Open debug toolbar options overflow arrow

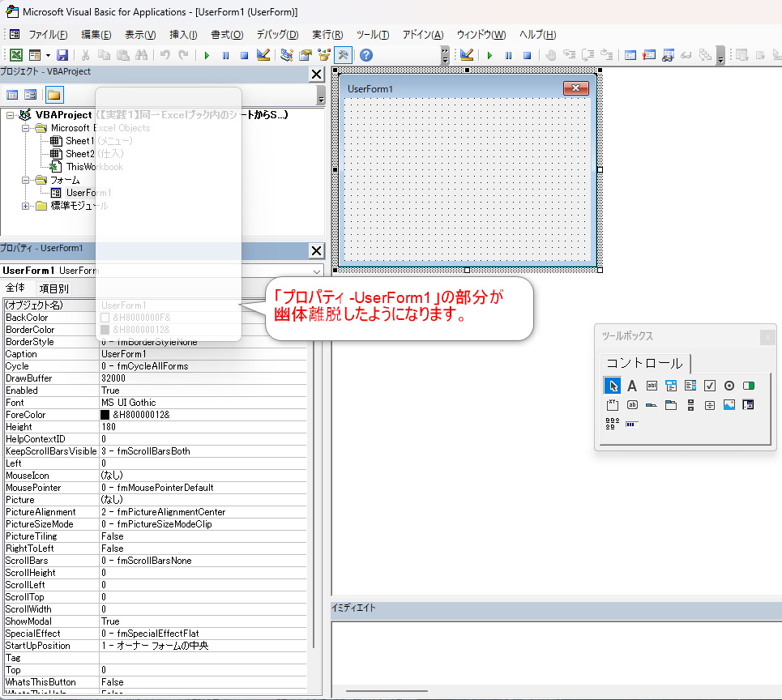coord(720,55)
